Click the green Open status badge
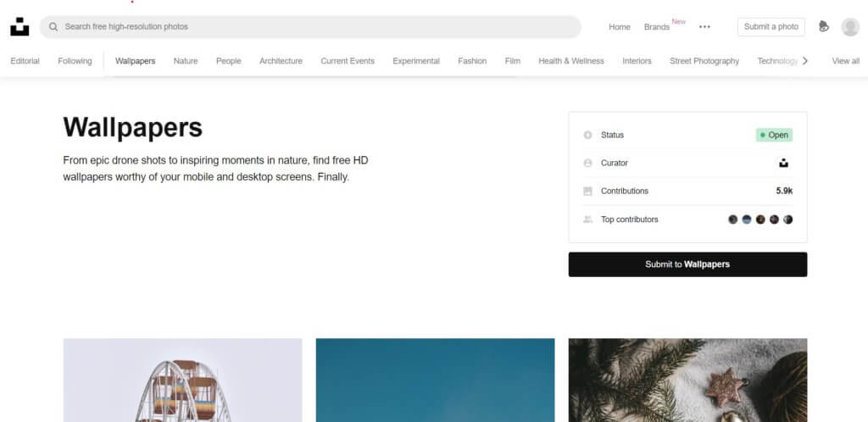This screenshot has width=868, height=422. click(x=774, y=135)
